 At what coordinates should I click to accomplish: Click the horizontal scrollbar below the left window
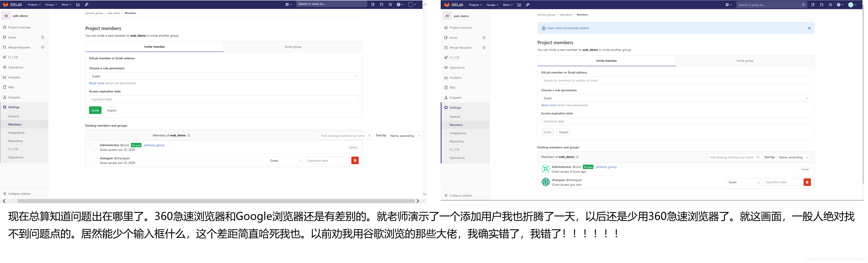[216, 201]
